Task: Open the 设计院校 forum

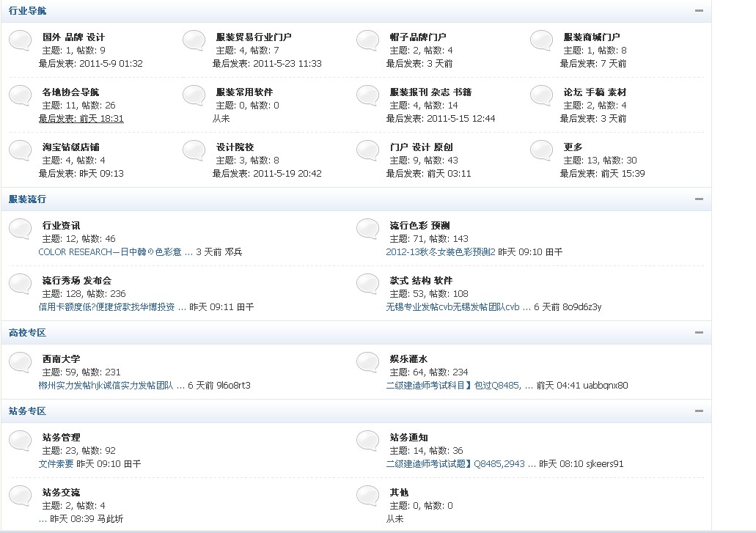Action: [x=235, y=147]
